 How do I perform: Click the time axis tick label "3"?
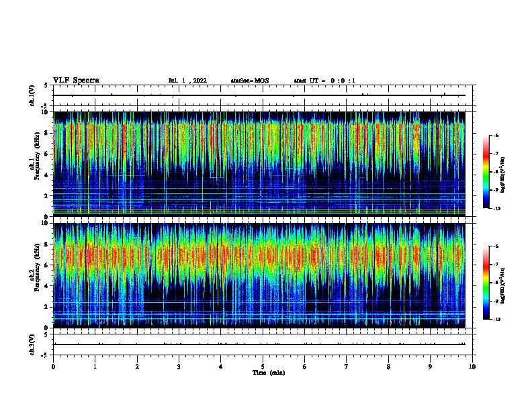(179, 367)
